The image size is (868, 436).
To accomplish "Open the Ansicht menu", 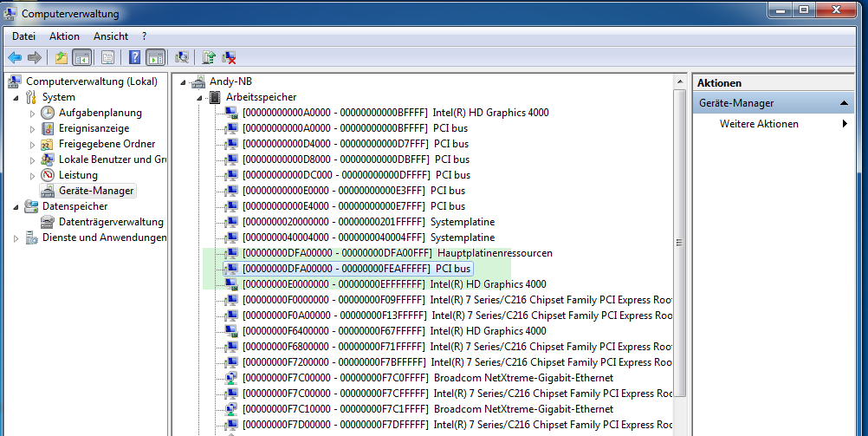I will point(111,36).
